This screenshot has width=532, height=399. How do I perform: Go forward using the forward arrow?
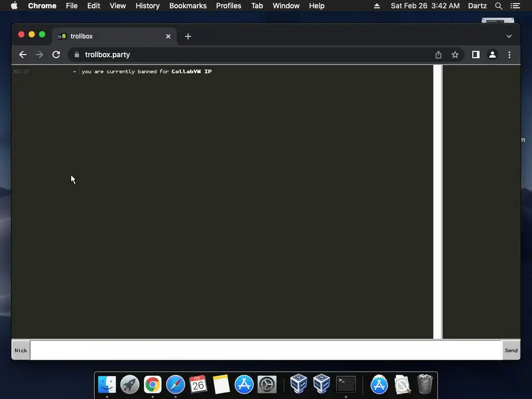[39, 55]
